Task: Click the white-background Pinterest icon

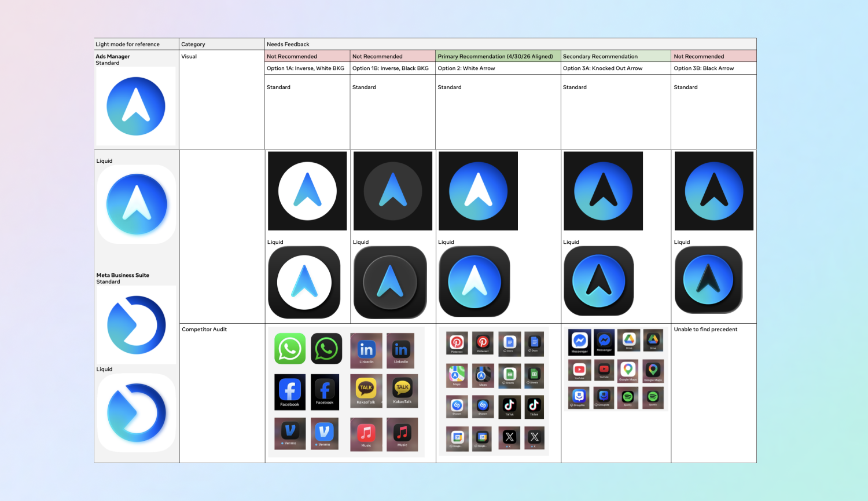Action: pos(457,343)
